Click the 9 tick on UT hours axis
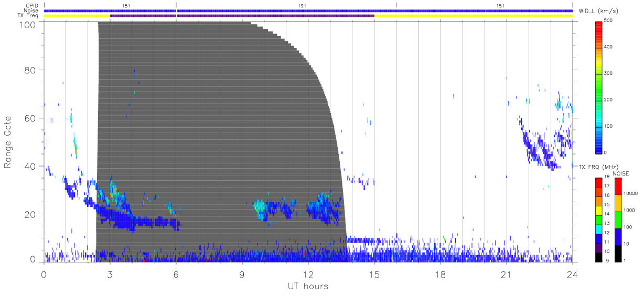The width and height of the screenshot is (644, 297). coord(242,274)
